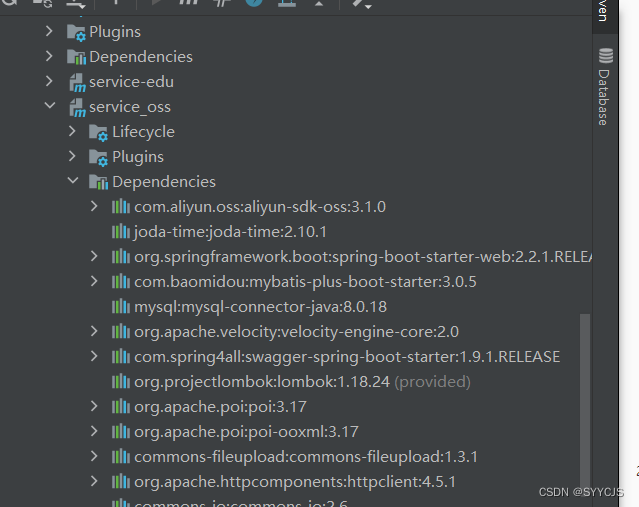Image resolution: width=639 pixels, height=507 pixels.
Task: Expand commons-fileupload dependency
Action: (94, 456)
